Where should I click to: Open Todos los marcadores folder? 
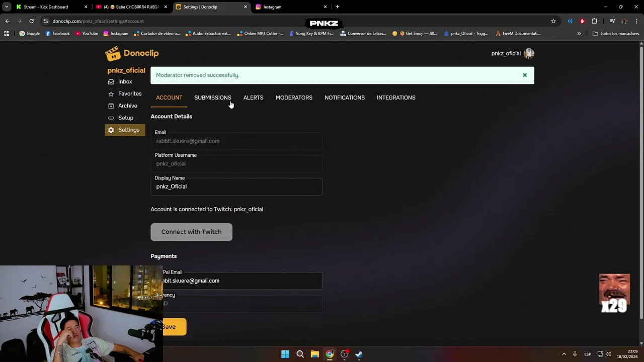coord(616,34)
